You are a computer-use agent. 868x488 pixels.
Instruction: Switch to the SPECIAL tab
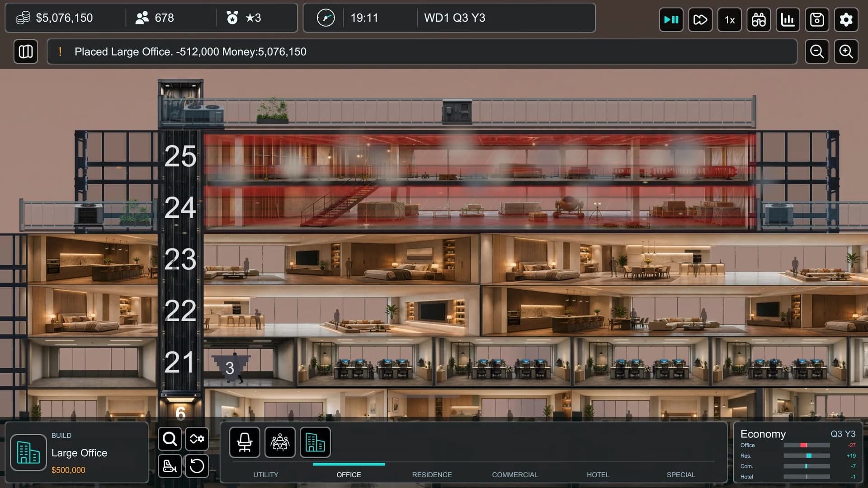[x=681, y=474]
